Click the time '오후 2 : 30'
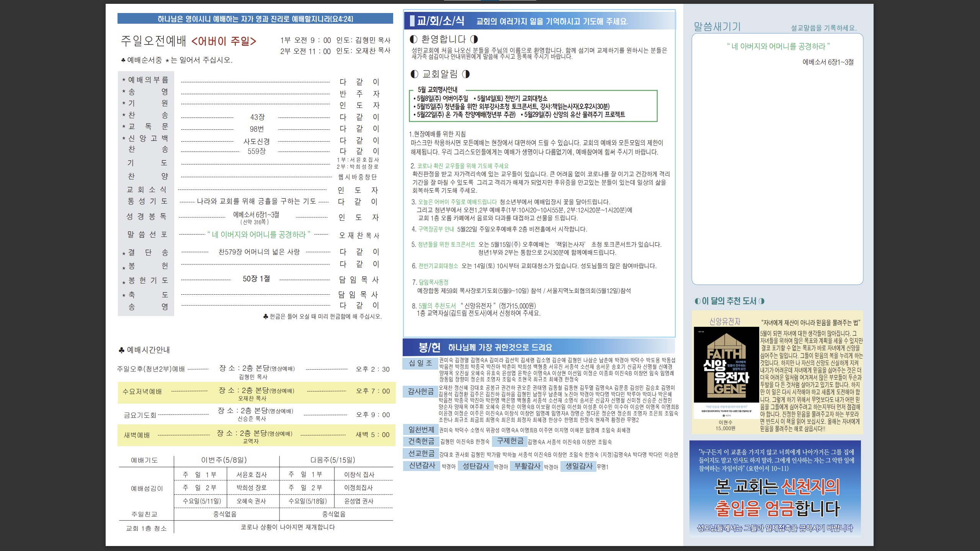This screenshot has width=980, height=551. coord(373,369)
